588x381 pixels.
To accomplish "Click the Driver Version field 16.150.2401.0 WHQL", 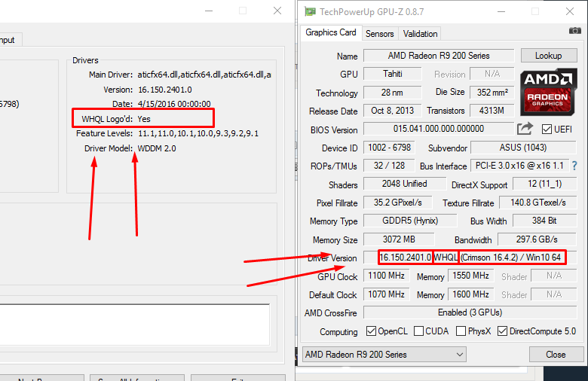I will 470,258.
